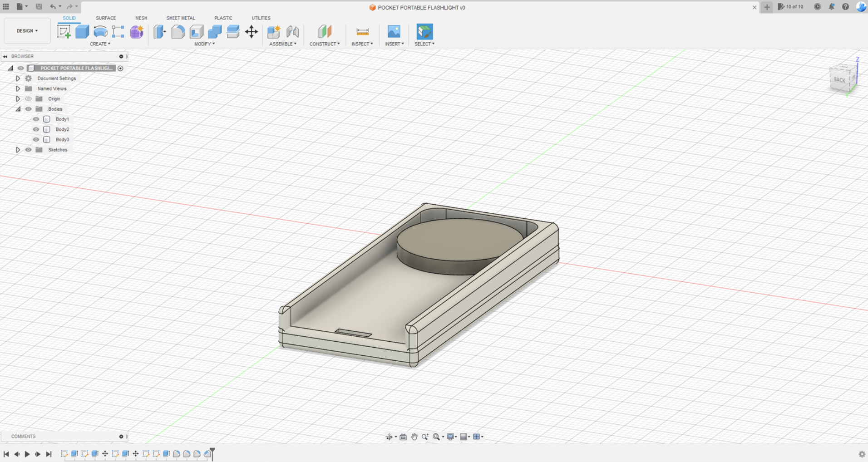The width and height of the screenshot is (868, 462).
Task: Expand Document Settings in browser
Action: (18, 79)
